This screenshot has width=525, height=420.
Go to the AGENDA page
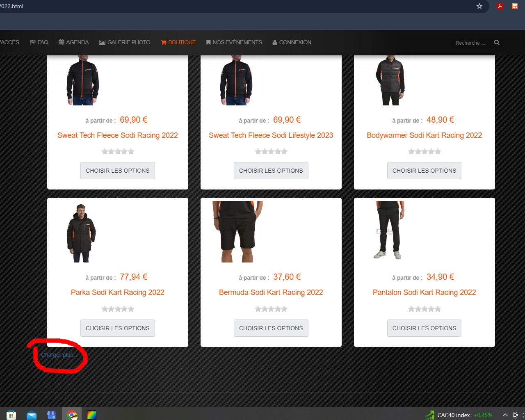click(74, 42)
